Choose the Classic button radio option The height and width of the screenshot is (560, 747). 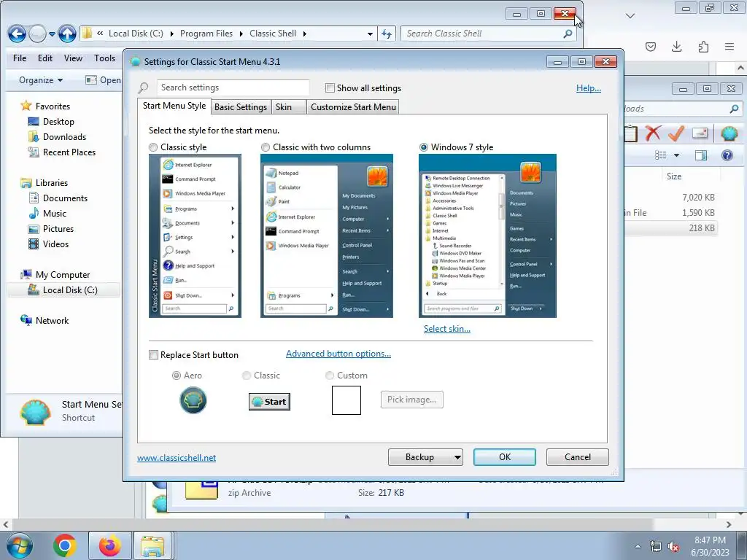tap(247, 376)
